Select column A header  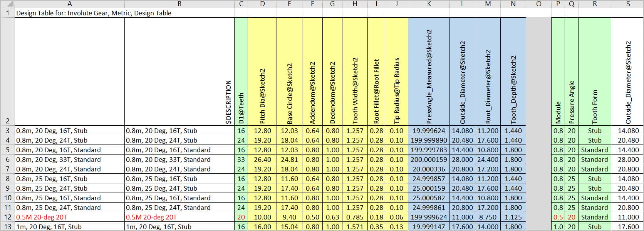tap(69, 4)
